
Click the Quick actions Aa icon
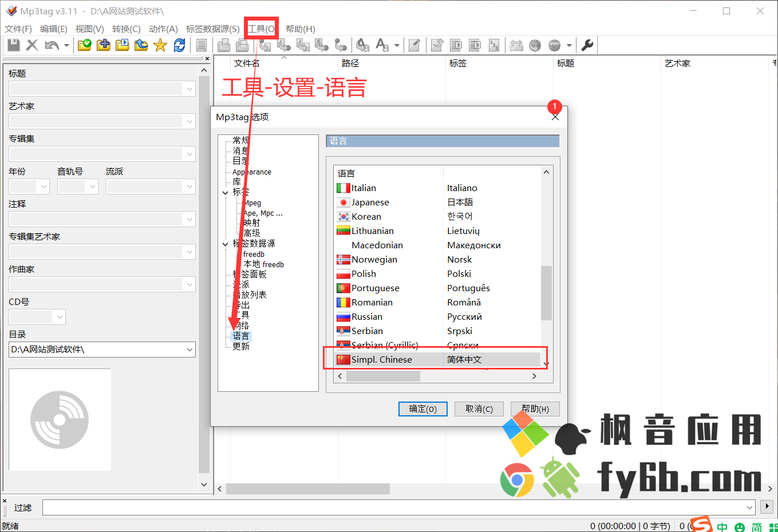click(x=382, y=45)
